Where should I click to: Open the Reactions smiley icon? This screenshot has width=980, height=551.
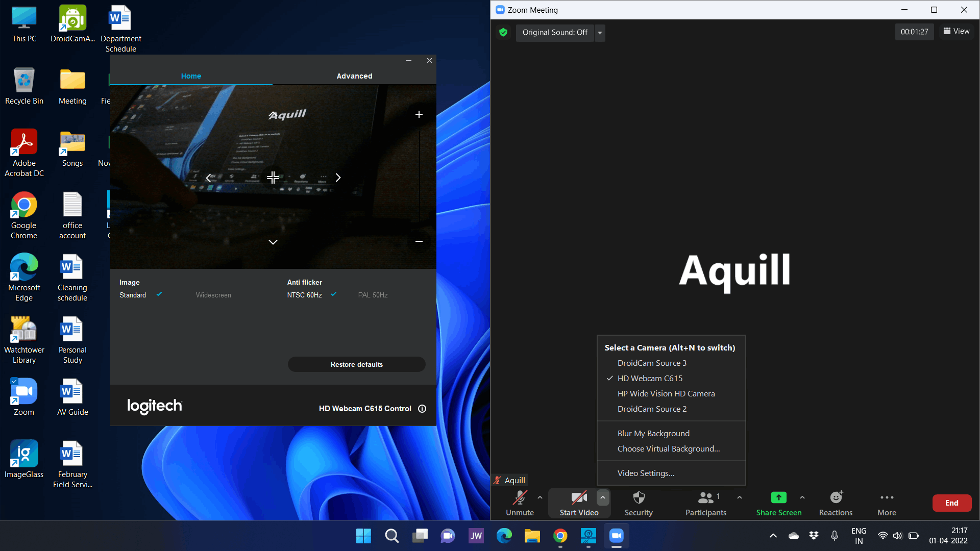836,498
